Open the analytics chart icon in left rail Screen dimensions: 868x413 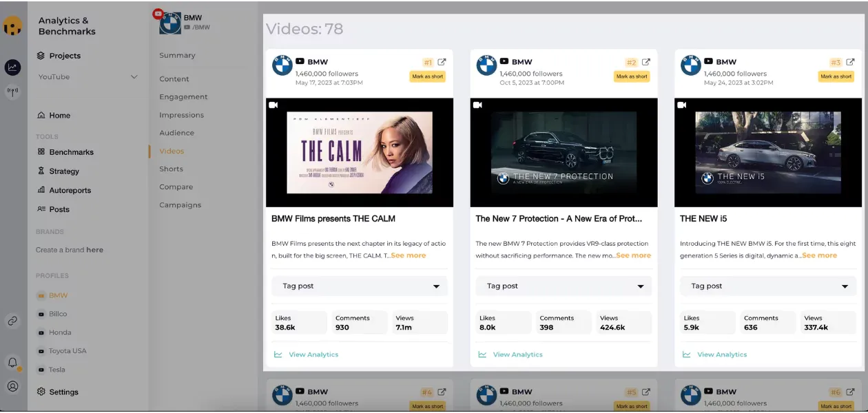point(12,67)
